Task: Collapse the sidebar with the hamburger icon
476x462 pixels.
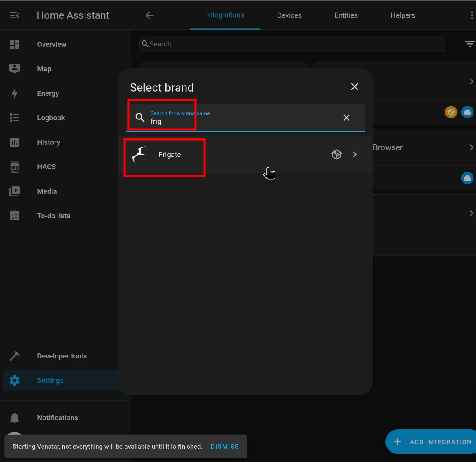Action: tap(14, 15)
